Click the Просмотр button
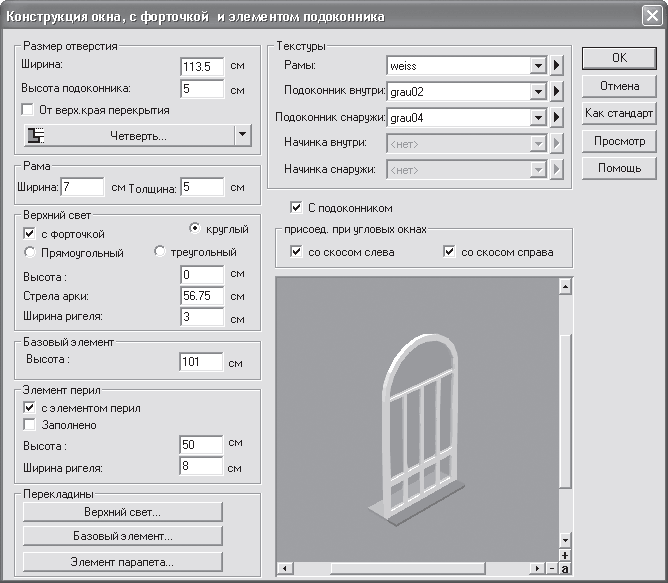Viewport: 668px width, 583px height. click(x=619, y=141)
